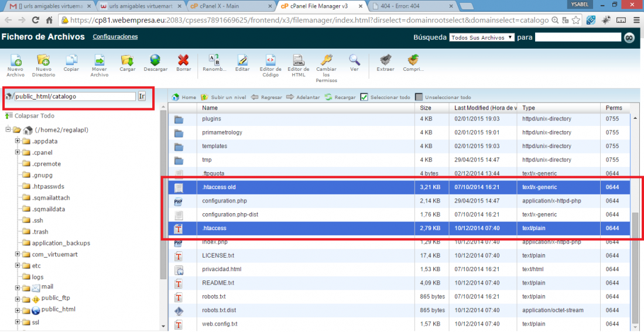
Task: Expand the public_html tree folder
Action: click(x=17, y=310)
